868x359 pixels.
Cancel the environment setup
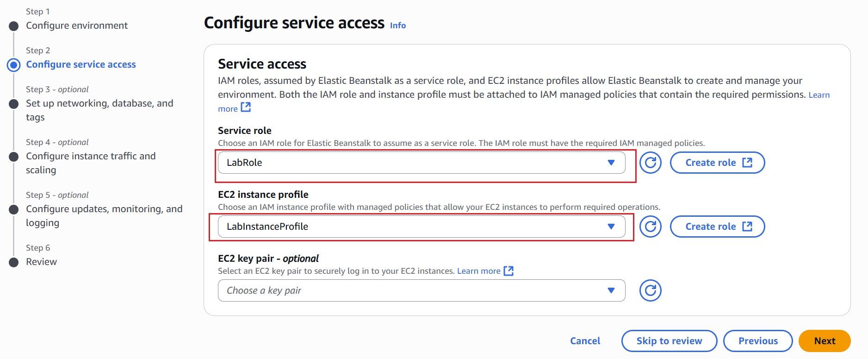coord(585,341)
